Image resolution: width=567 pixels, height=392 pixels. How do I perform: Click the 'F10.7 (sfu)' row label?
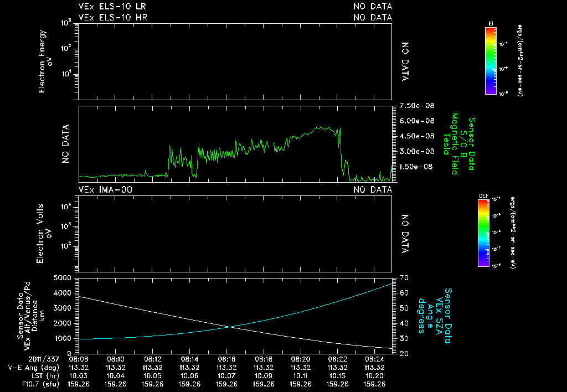[x=41, y=384]
